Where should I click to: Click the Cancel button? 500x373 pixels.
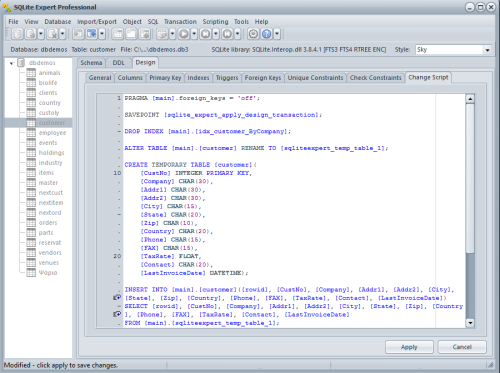click(462, 347)
